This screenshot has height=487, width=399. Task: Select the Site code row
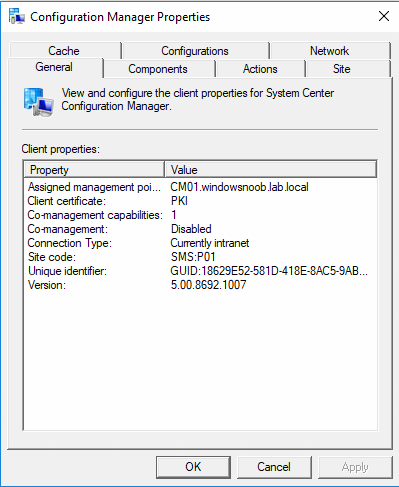pos(200,257)
